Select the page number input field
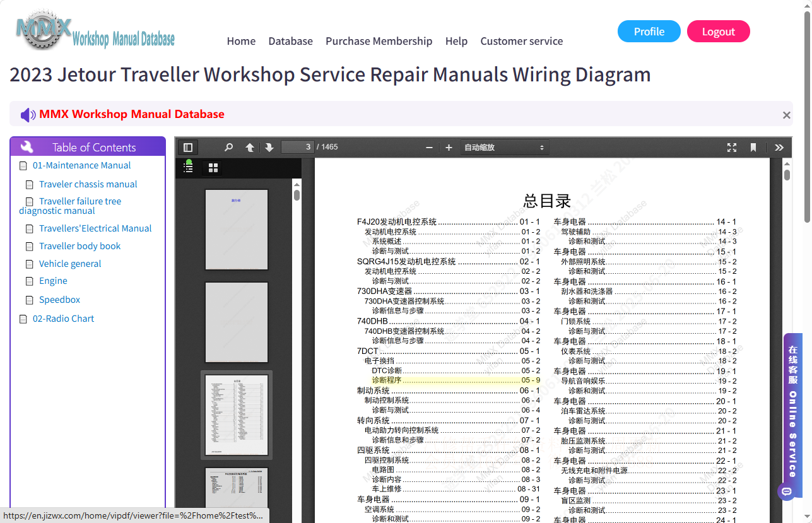The width and height of the screenshot is (812, 523). (x=298, y=147)
